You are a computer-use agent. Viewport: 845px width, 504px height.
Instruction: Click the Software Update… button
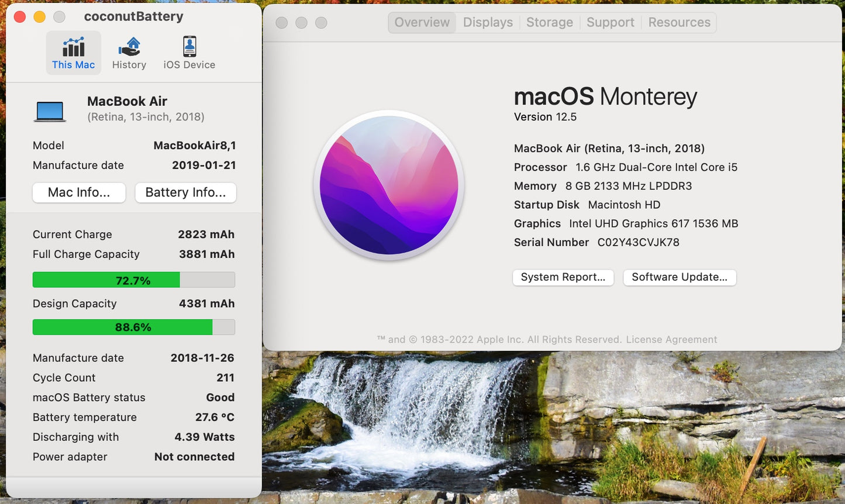coord(679,277)
